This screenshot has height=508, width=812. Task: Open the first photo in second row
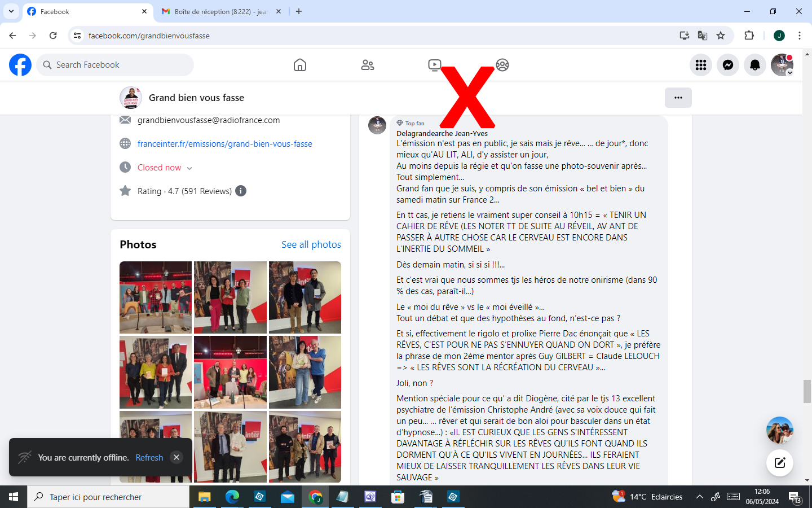156,372
